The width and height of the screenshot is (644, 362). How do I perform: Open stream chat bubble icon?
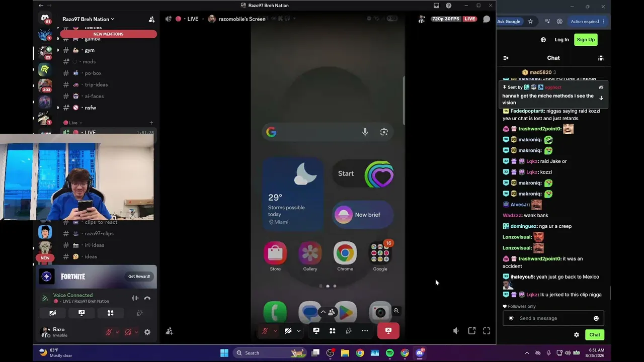[x=487, y=19]
